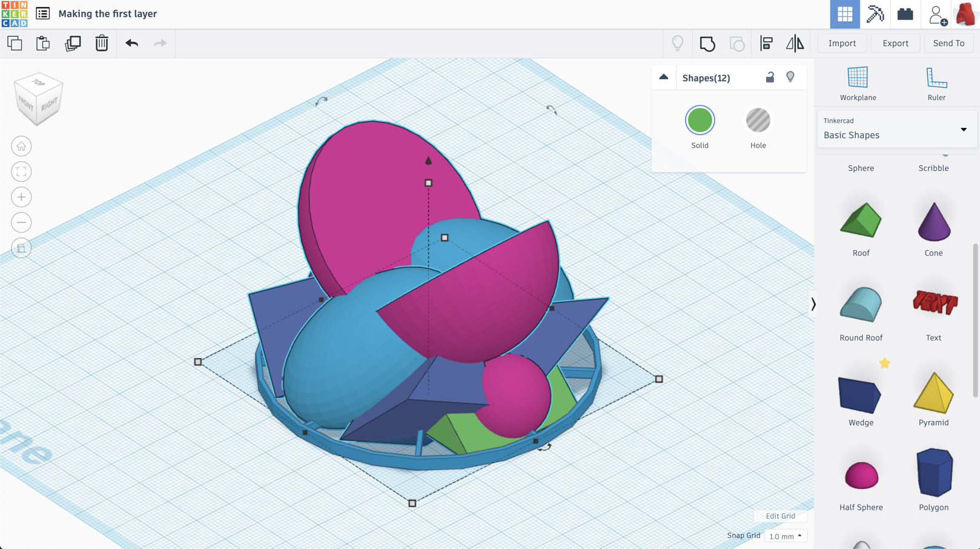Fit all in view button

point(21,171)
